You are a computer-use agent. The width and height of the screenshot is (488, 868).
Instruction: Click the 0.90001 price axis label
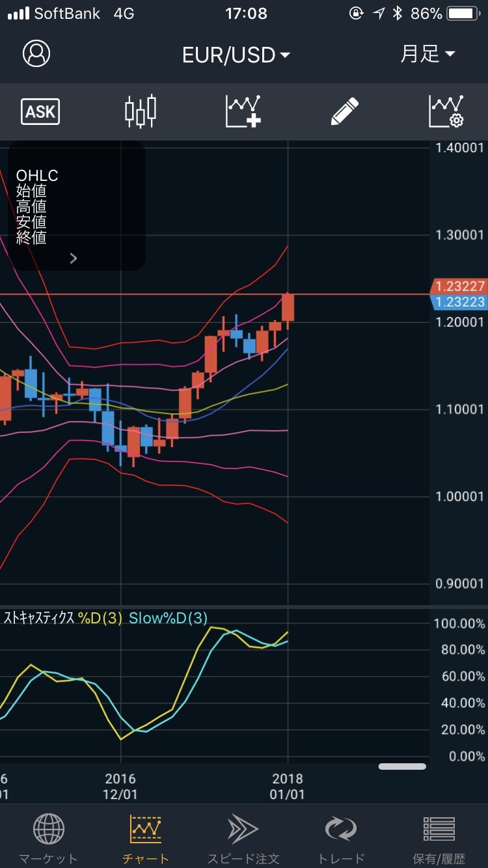pyautogui.click(x=460, y=584)
